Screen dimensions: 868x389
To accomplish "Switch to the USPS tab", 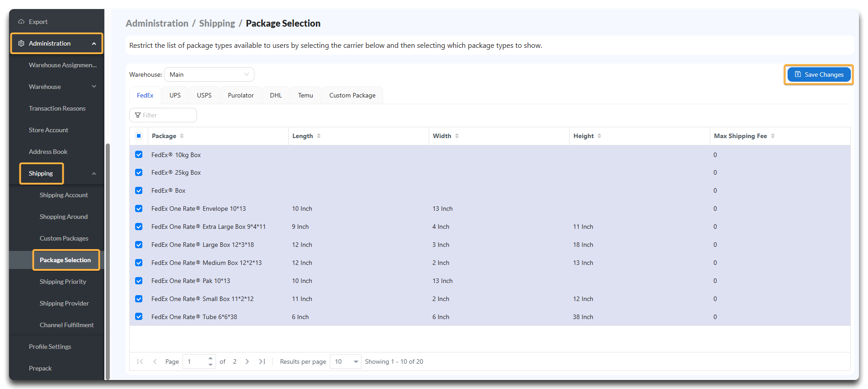I will [204, 95].
